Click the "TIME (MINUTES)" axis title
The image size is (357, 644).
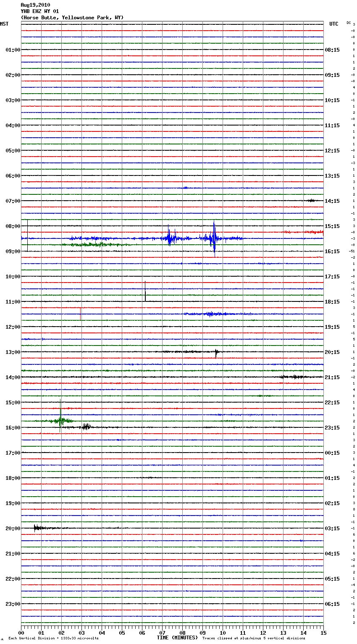[177, 638]
